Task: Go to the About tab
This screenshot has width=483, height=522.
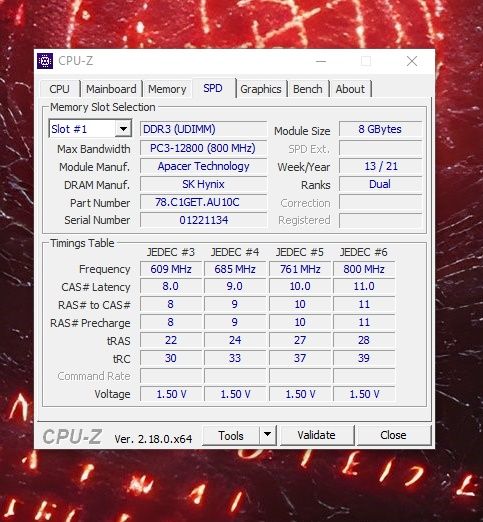Action: [x=350, y=89]
